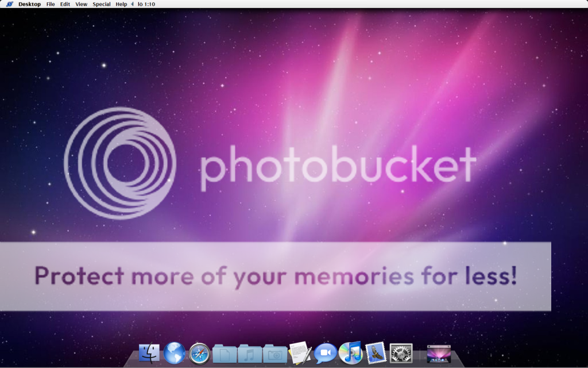
Task: Click the system logo menu icon
Action: coord(9,4)
